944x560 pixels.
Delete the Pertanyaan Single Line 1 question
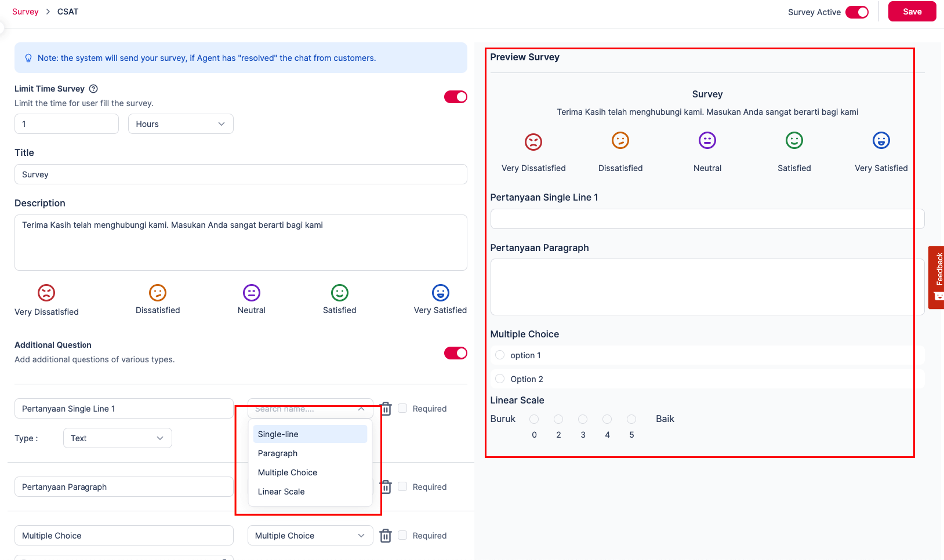386,409
